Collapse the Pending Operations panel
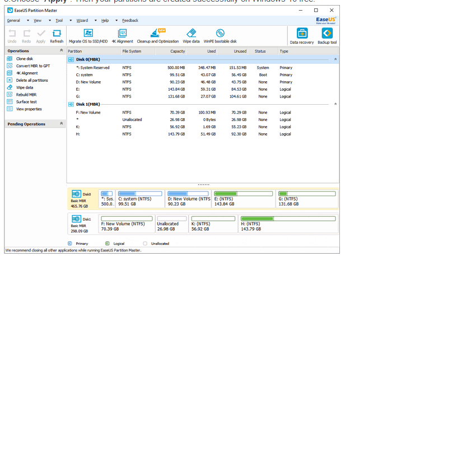 coord(62,124)
